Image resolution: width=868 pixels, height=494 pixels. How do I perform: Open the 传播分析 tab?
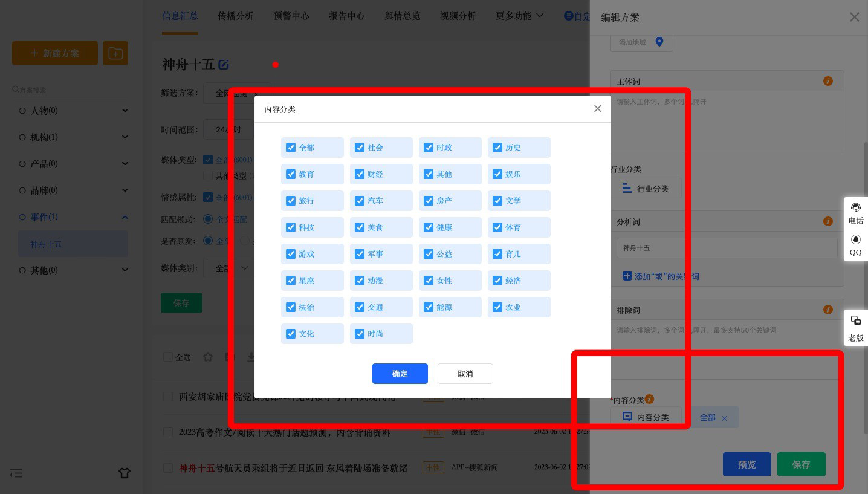236,16
